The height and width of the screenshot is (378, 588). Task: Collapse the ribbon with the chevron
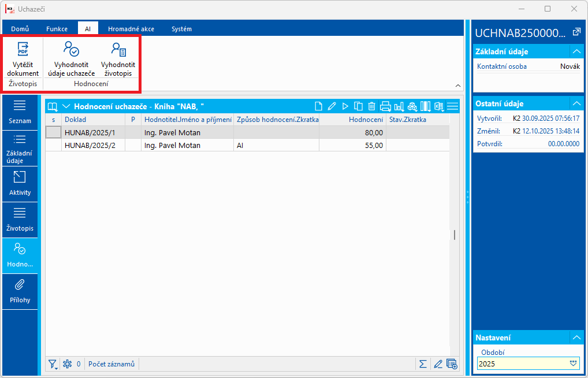tap(458, 86)
